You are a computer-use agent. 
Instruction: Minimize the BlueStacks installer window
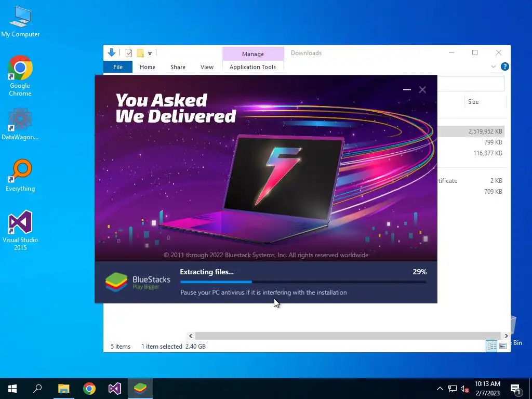407,89
